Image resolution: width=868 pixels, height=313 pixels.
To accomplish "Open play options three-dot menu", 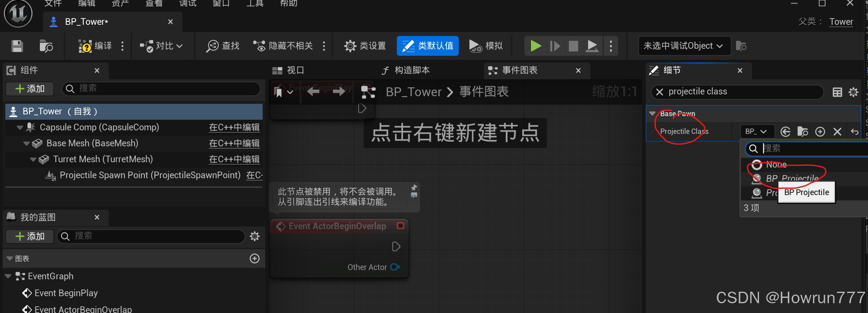I will pos(611,46).
